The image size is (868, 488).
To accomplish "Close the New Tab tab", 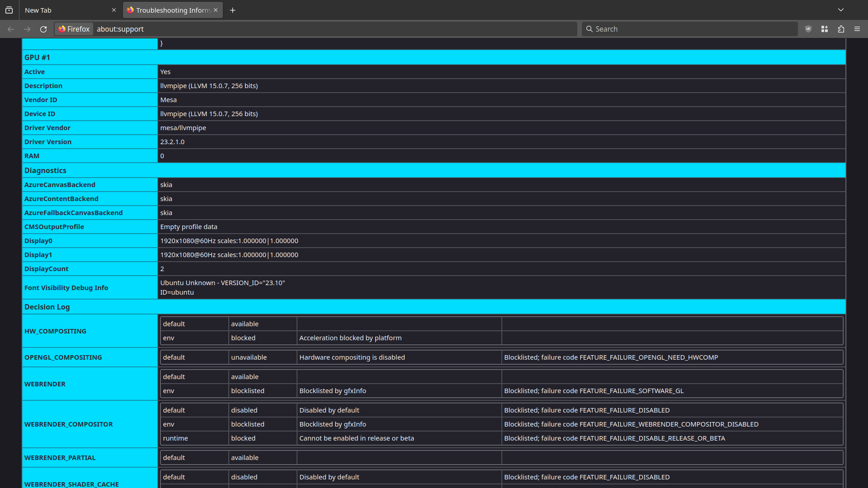I will coord(114,10).
